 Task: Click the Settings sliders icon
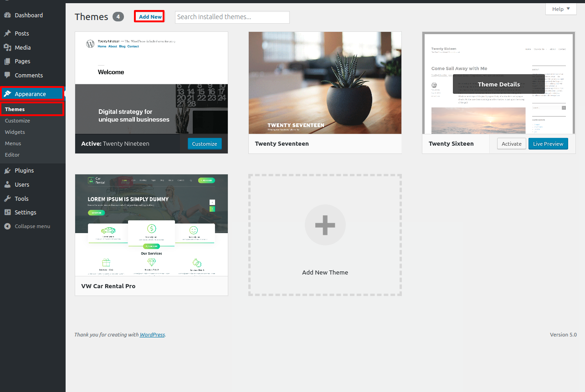click(7, 212)
